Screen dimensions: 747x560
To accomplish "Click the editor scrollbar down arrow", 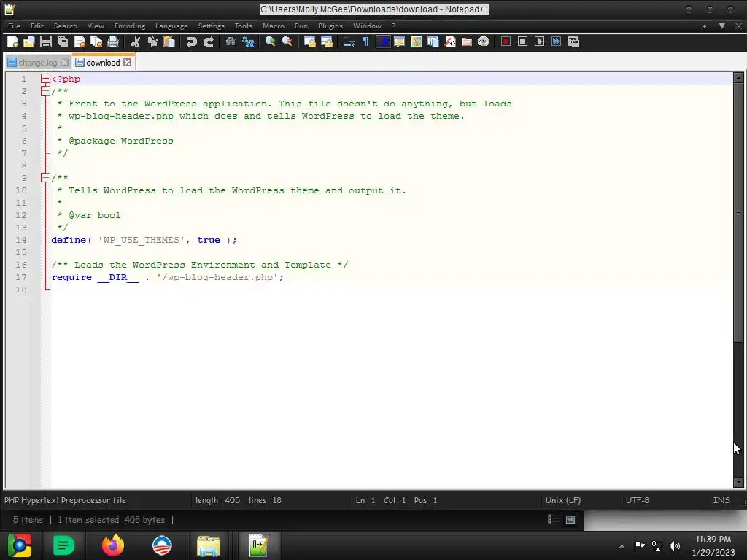I will coord(738,483).
